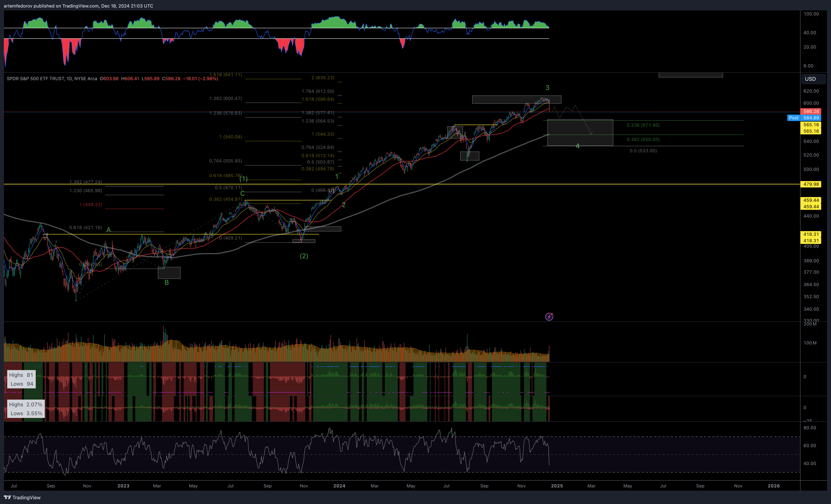
Task: Click the 1.236 (465.98) Fibonacci label
Action: tap(85, 191)
